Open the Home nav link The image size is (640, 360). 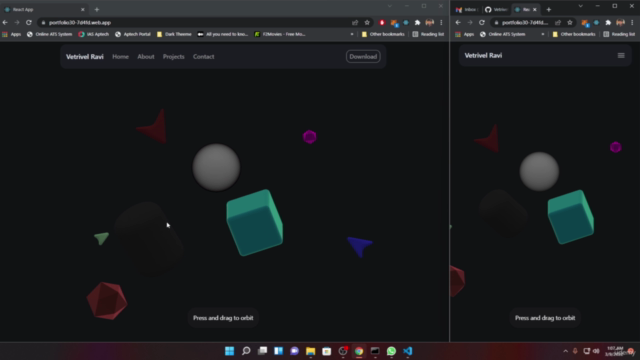pos(120,57)
